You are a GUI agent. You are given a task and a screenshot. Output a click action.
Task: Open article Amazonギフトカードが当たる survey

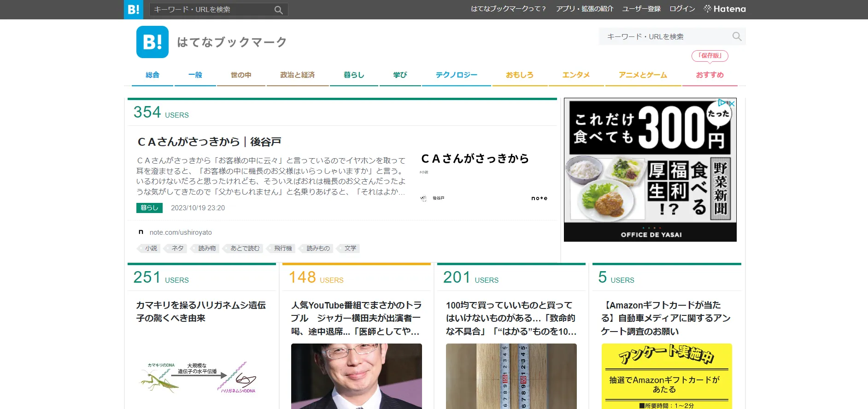click(x=666, y=318)
